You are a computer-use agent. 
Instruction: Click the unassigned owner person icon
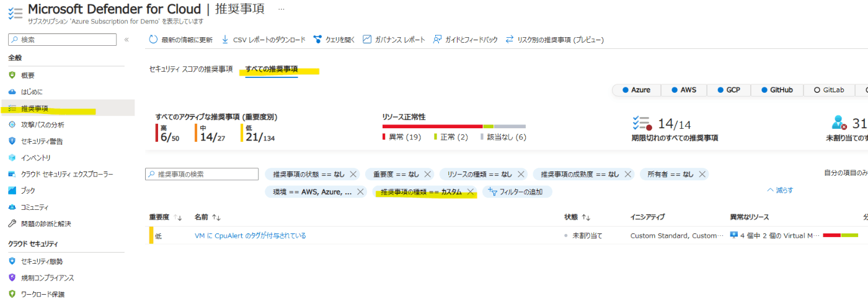pos(839,123)
